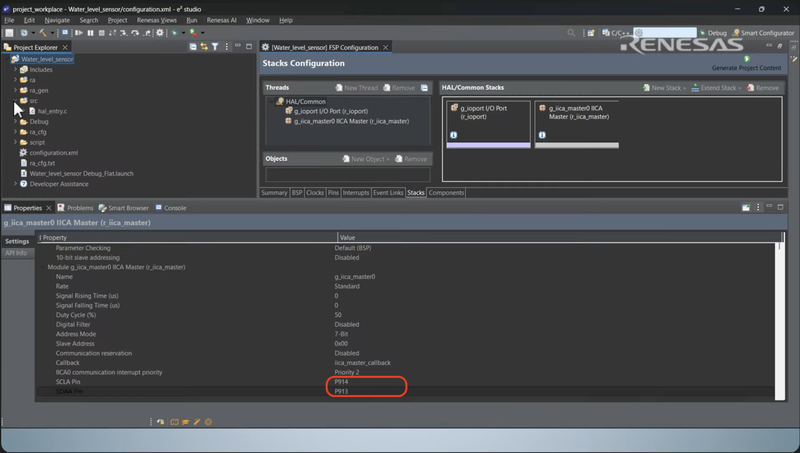Click the Run with red badge toolbar icon
800x453 pixels.
(x=194, y=33)
